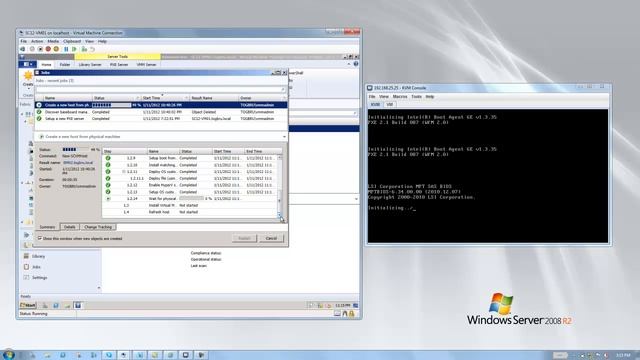Switch to the PXE Server ribbon tab
The image size is (640, 360).
point(119,64)
